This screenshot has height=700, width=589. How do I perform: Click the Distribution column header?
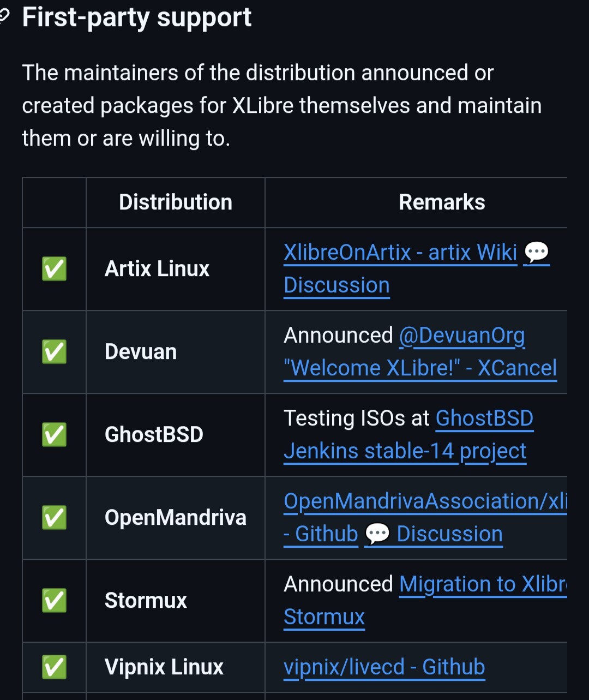(176, 202)
